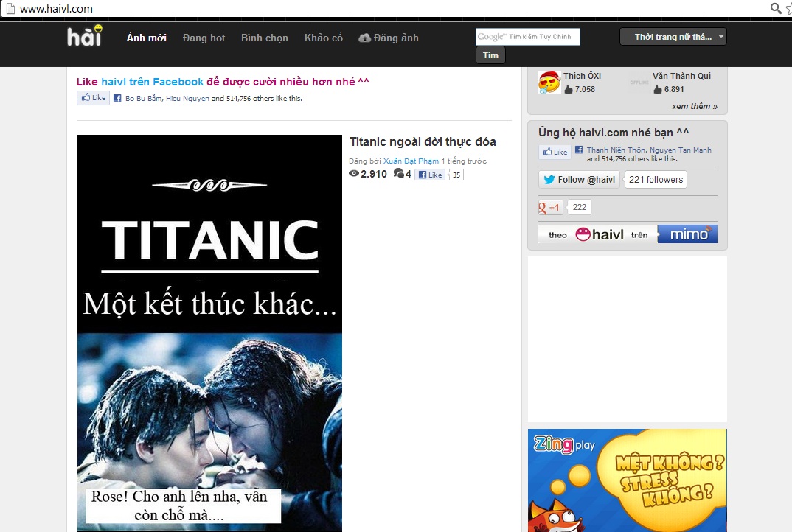Open the Ảnh mới tab

147,38
